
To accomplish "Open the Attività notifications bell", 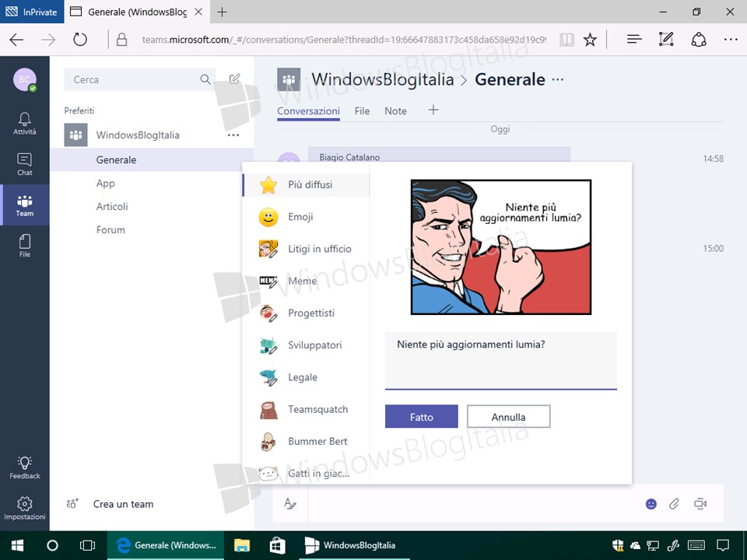I will tap(25, 124).
